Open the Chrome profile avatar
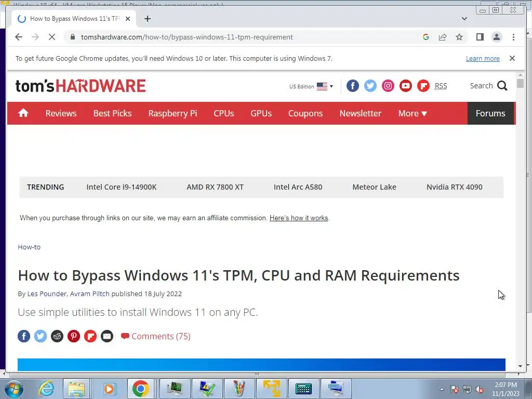532x399 pixels. 496,37
